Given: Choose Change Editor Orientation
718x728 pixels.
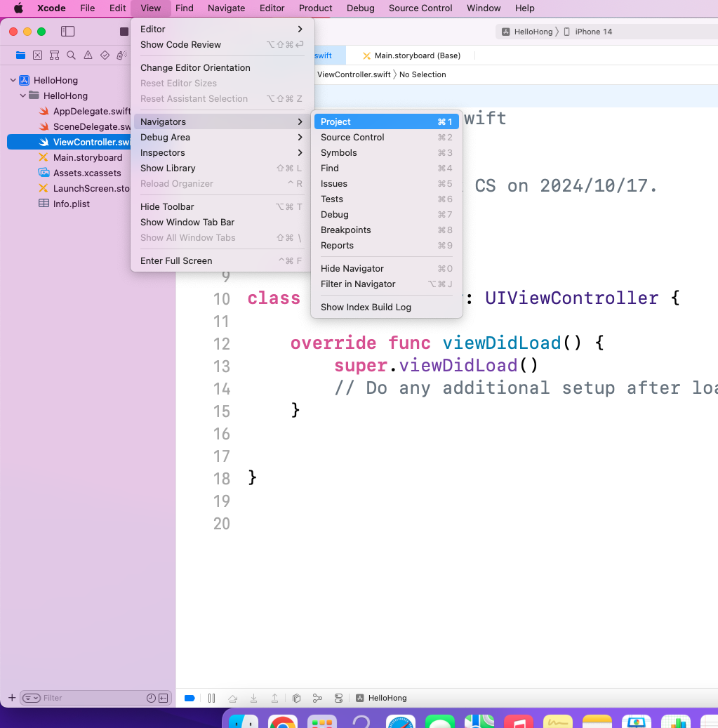Looking at the screenshot, I should coord(222,68).
